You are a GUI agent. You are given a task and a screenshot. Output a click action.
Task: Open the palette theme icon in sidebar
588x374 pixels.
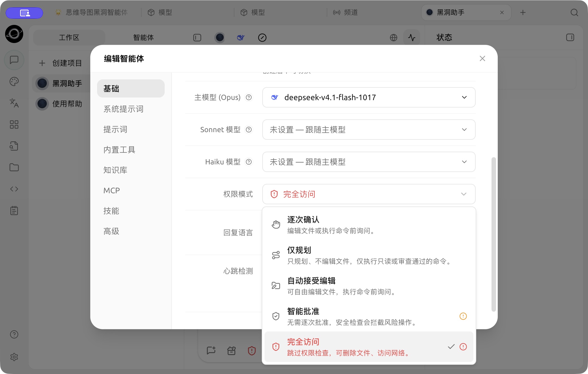tap(14, 81)
